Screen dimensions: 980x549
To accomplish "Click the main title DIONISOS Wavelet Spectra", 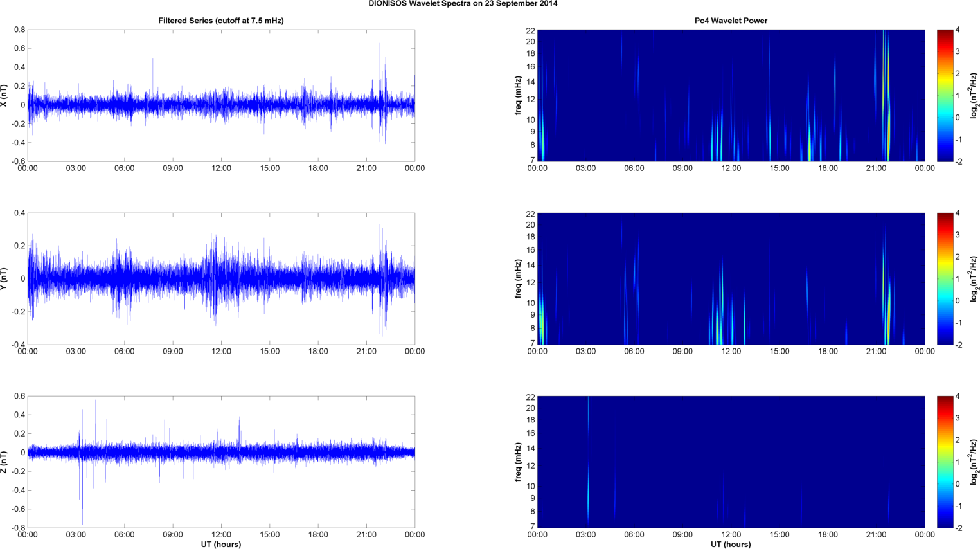I will click(x=463, y=4).
